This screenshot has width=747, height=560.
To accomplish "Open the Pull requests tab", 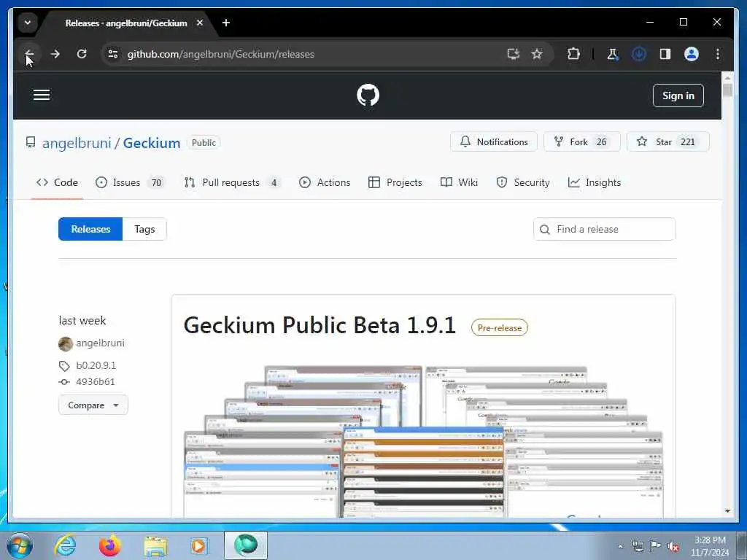I will point(232,182).
